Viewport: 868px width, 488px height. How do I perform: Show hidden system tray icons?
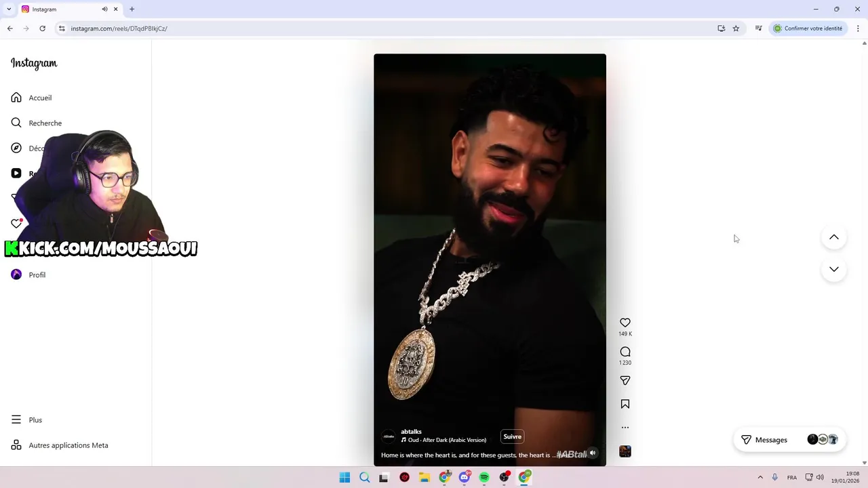760,477
